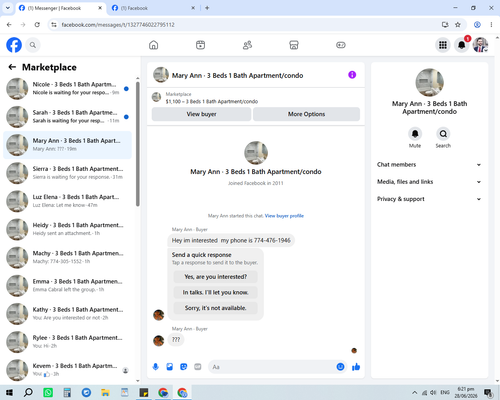Open Sierra's conversation in the list
The height and width of the screenshot is (400, 500).
(x=68, y=173)
